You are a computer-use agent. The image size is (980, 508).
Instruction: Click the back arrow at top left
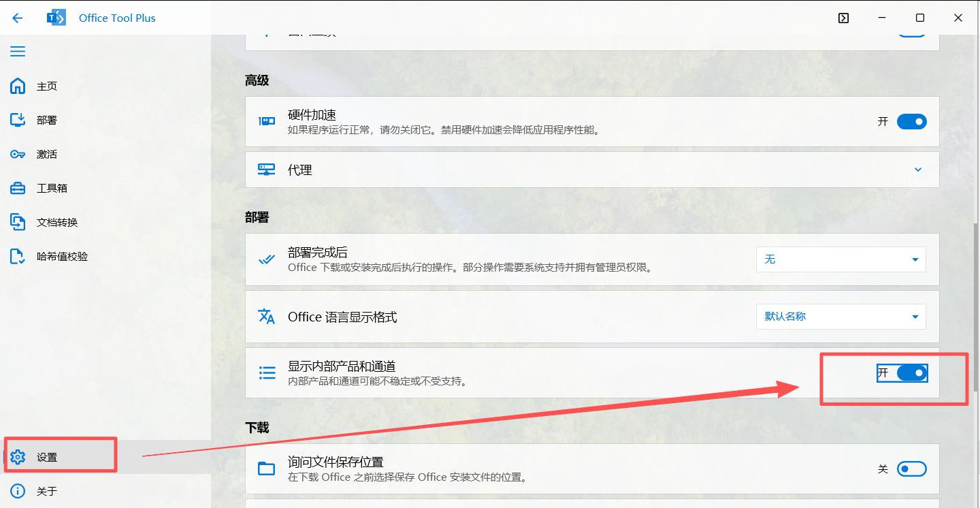pyautogui.click(x=17, y=18)
